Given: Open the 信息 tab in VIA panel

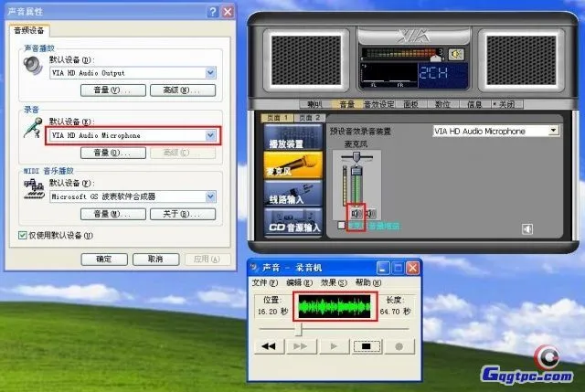Looking at the screenshot, I should point(475,104).
